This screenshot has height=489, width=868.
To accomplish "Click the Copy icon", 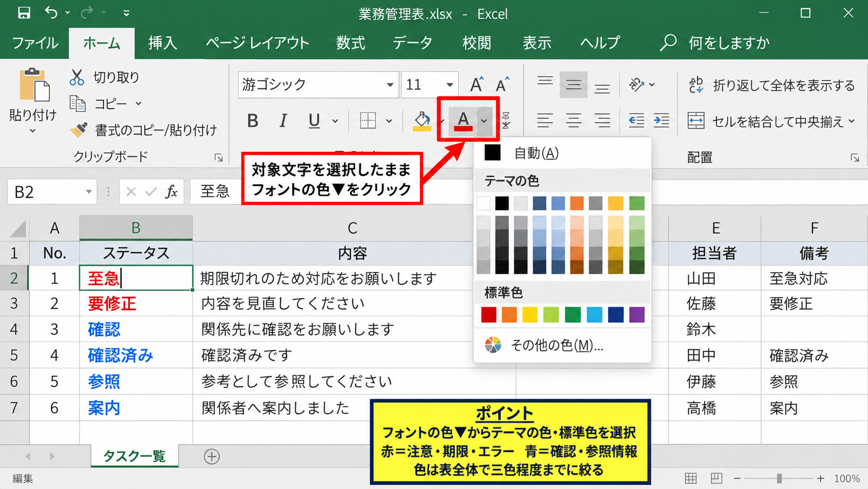I will click(77, 103).
